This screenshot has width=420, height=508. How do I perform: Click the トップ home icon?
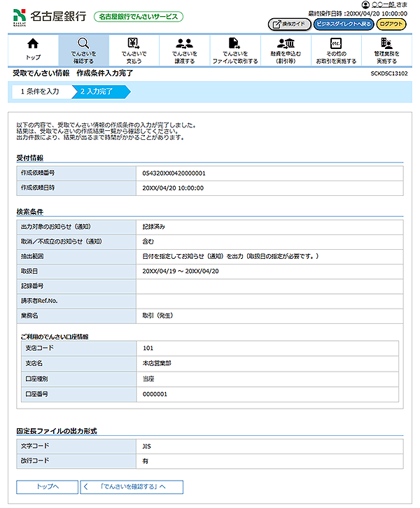33,44
